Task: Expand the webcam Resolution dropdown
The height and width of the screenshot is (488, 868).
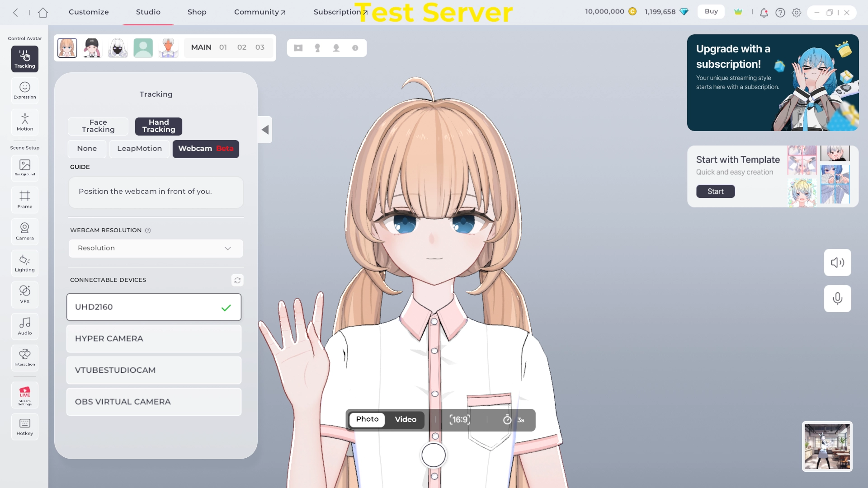Action: pyautogui.click(x=156, y=248)
